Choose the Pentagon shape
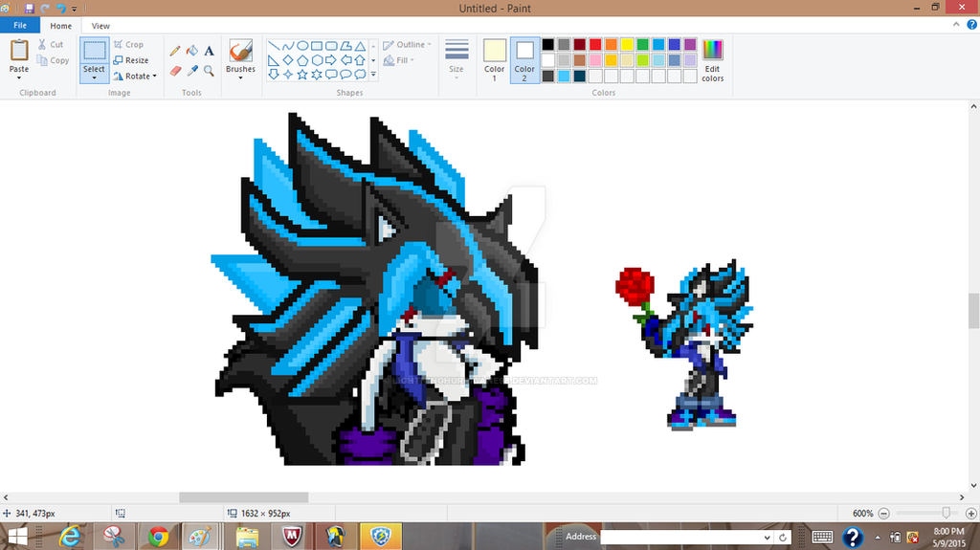980x550 pixels. pos(301,60)
